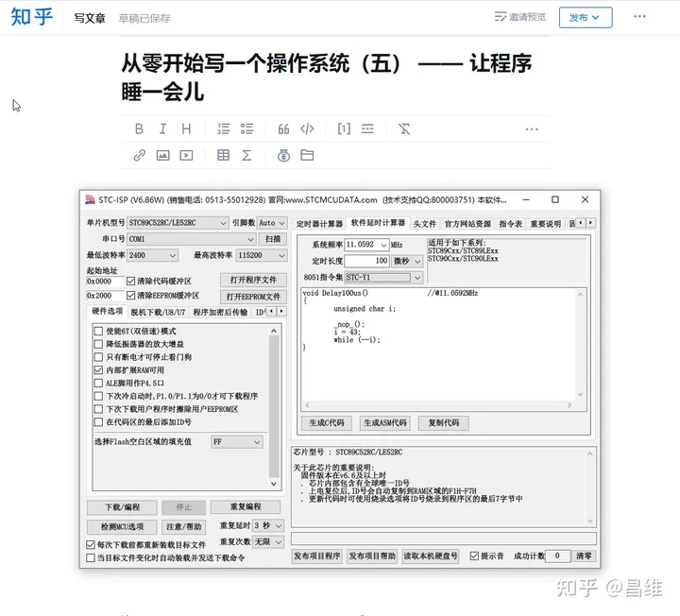Insert horizontal divider line icon
The height and width of the screenshot is (616, 680).
367,128
